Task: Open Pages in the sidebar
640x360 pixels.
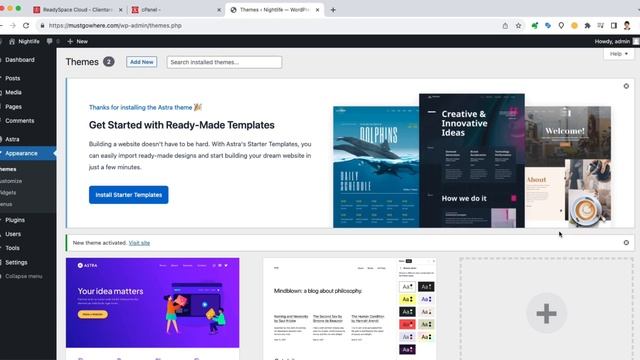Action: click(x=13, y=107)
